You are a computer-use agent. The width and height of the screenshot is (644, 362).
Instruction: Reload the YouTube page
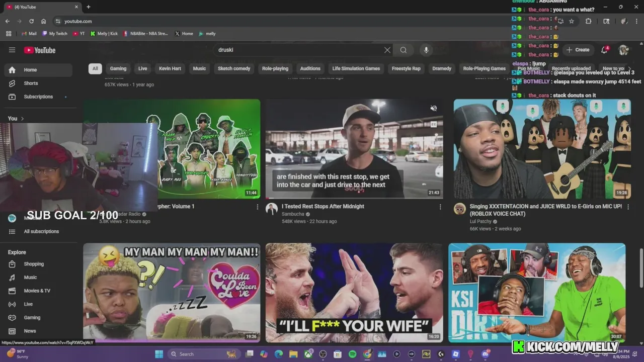tap(32, 21)
